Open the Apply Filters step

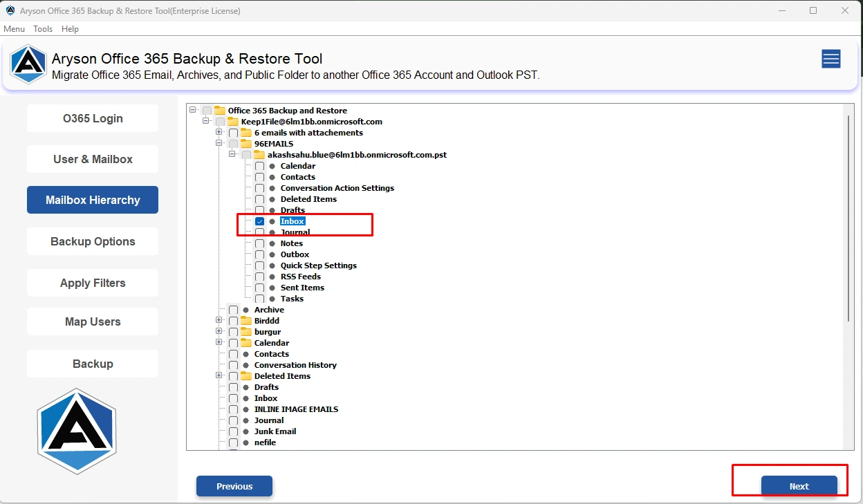click(x=93, y=283)
